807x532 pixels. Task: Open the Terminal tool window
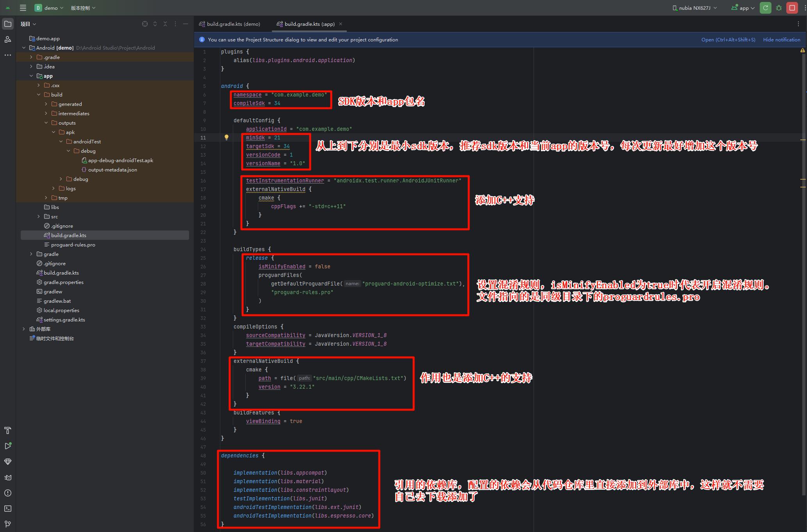[7, 509]
